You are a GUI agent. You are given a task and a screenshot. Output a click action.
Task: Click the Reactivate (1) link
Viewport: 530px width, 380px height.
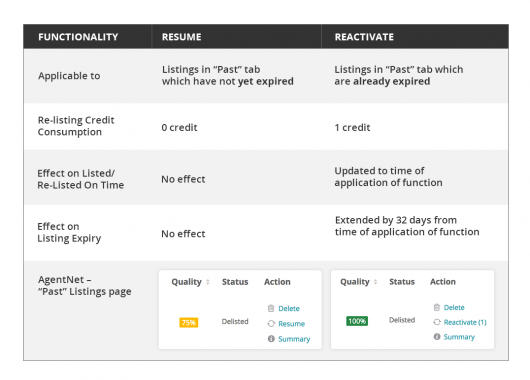pos(465,322)
